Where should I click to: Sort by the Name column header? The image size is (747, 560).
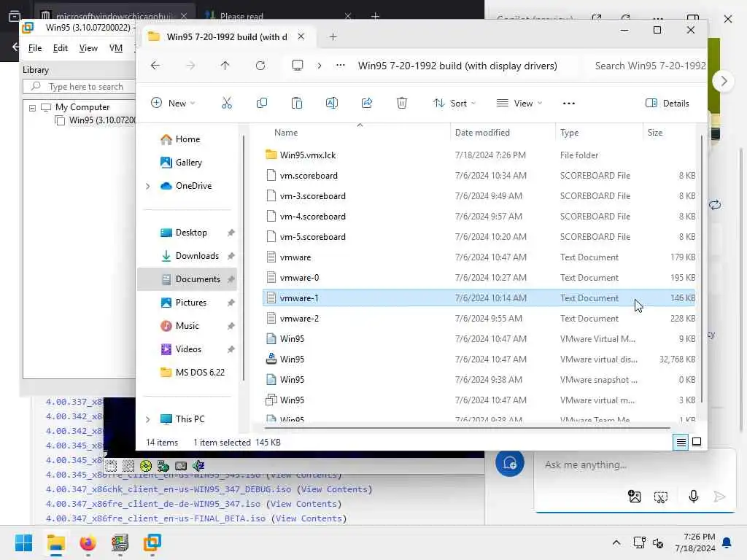(286, 133)
